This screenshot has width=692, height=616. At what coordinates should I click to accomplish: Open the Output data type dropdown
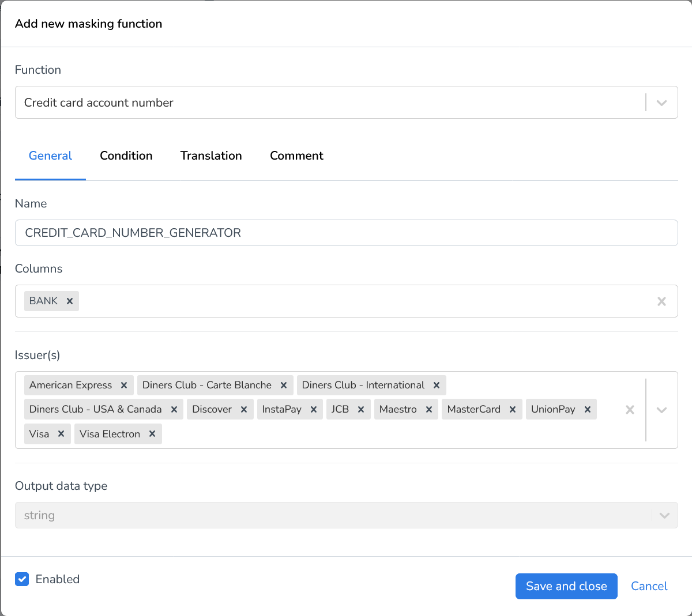[x=663, y=515]
